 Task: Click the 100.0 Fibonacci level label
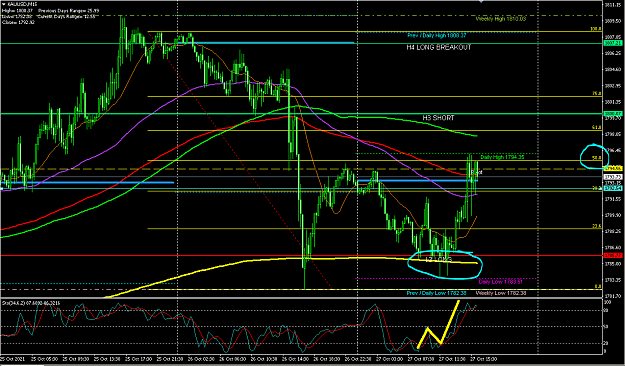(595, 29)
